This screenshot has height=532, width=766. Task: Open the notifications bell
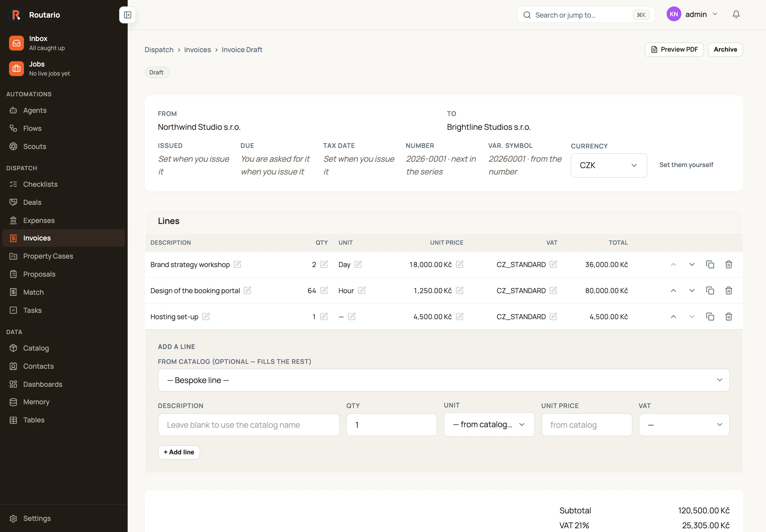tap(736, 14)
